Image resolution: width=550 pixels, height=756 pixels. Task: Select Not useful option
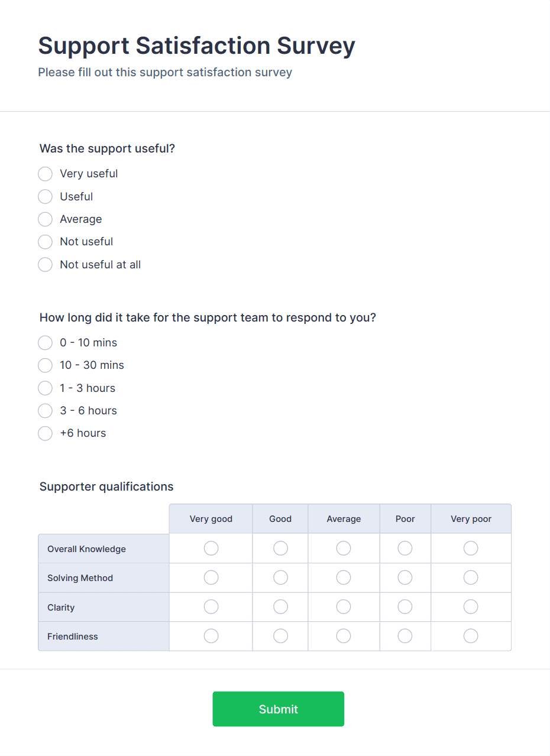(45, 242)
